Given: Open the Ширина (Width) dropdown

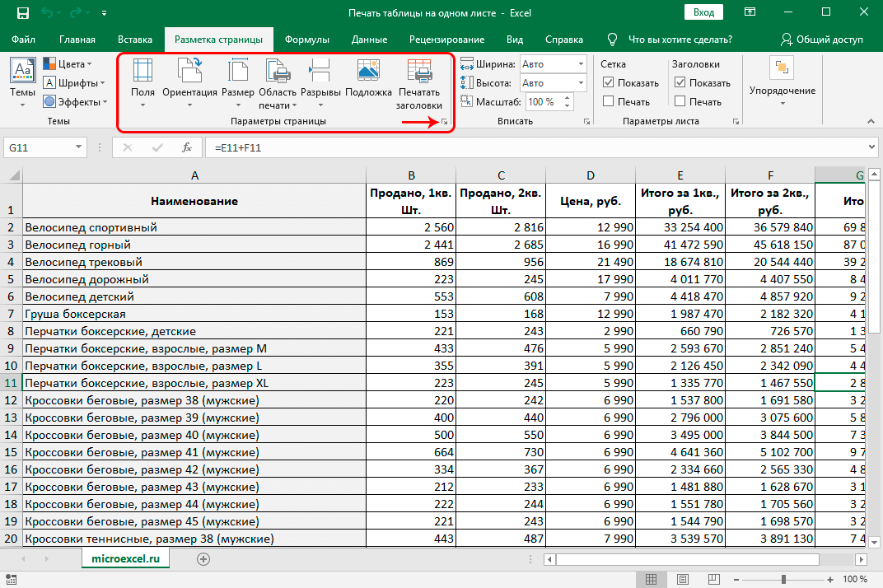Looking at the screenshot, I should point(581,64).
